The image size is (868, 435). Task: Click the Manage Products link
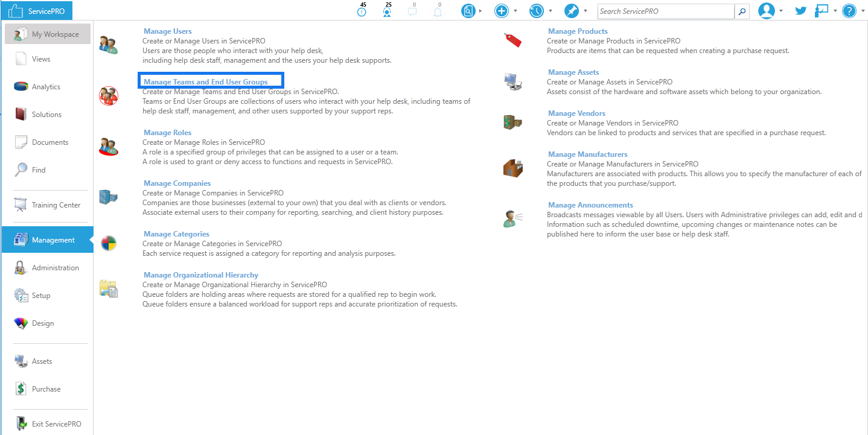(x=578, y=31)
